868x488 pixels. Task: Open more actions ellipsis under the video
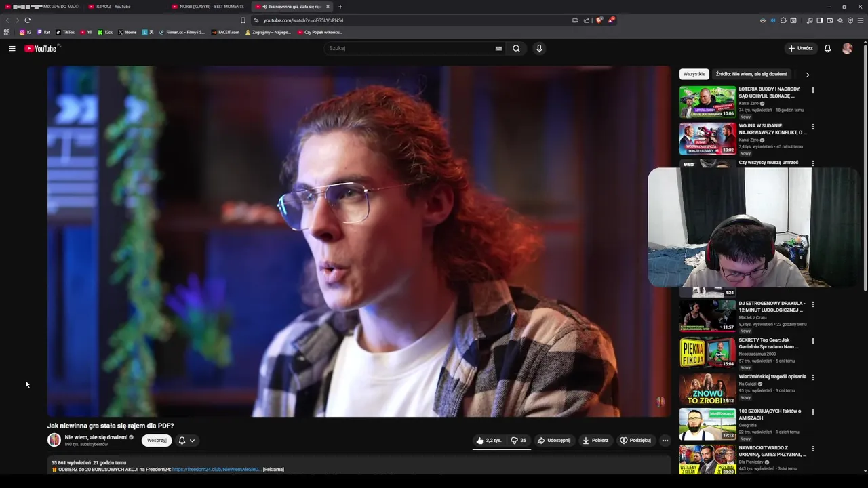coord(665,441)
